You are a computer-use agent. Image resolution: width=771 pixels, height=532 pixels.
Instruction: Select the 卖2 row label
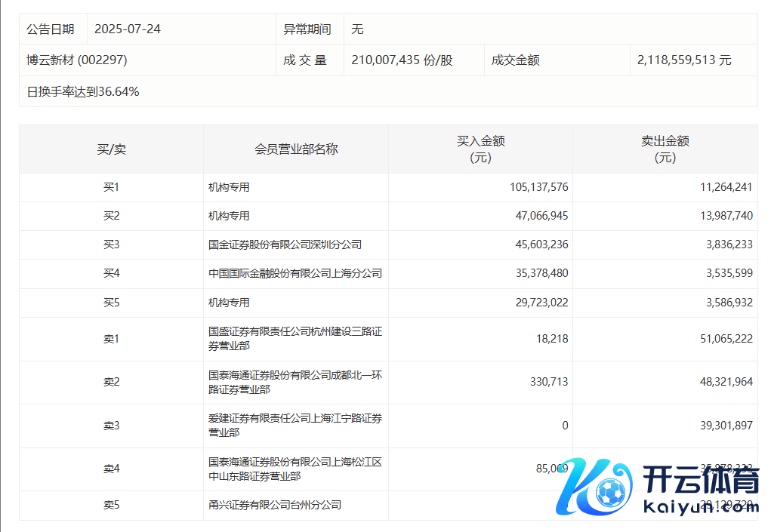[111, 382]
